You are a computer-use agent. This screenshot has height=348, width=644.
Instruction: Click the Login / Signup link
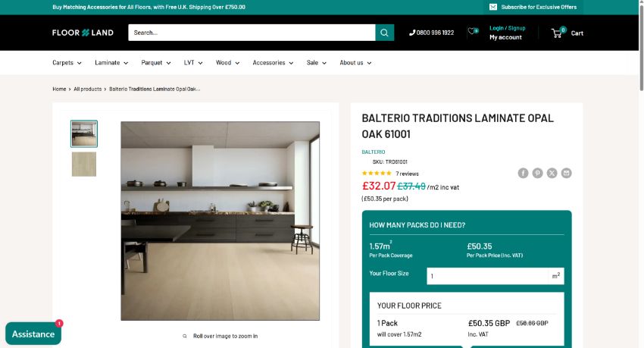[507, 28]
